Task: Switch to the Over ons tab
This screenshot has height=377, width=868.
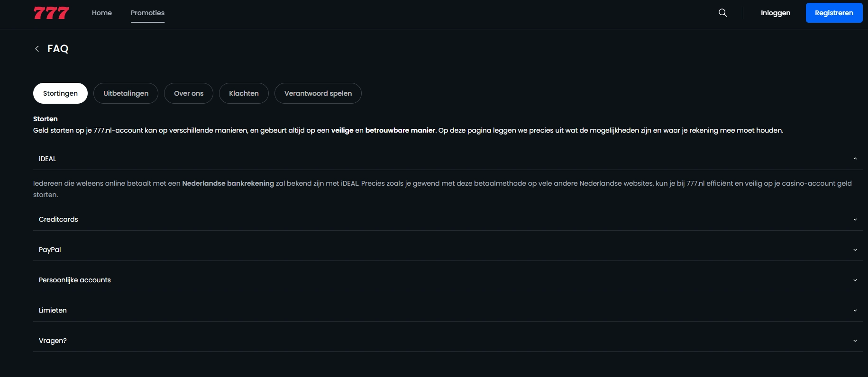Action: tap(189, 93)
